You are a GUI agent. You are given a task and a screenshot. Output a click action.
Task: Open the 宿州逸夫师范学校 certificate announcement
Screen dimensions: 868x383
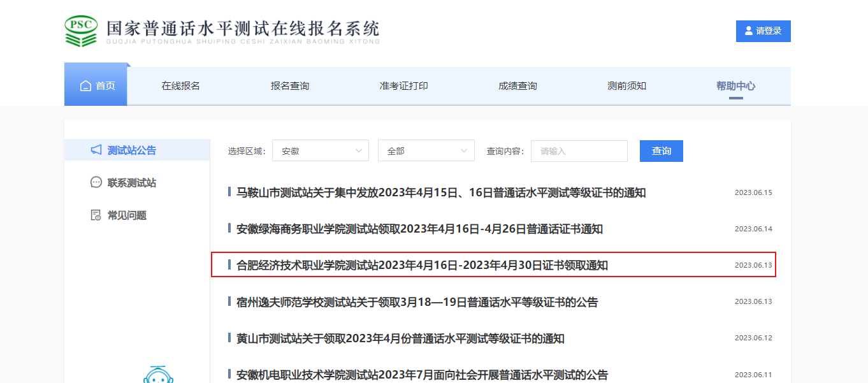417,302
